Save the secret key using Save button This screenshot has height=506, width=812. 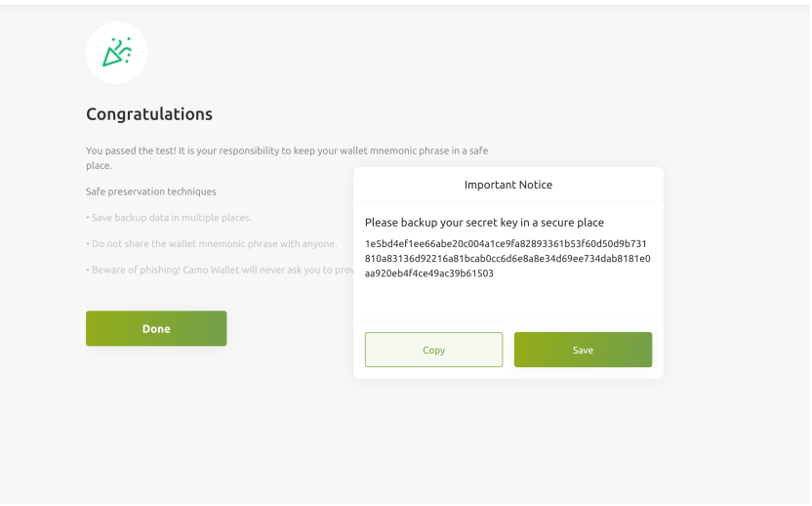tap(583, 350)
